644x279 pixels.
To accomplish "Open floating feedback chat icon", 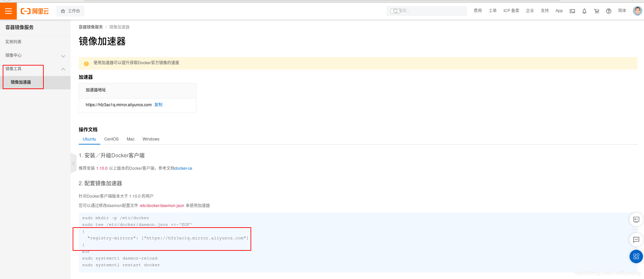I will pos(636,240).
